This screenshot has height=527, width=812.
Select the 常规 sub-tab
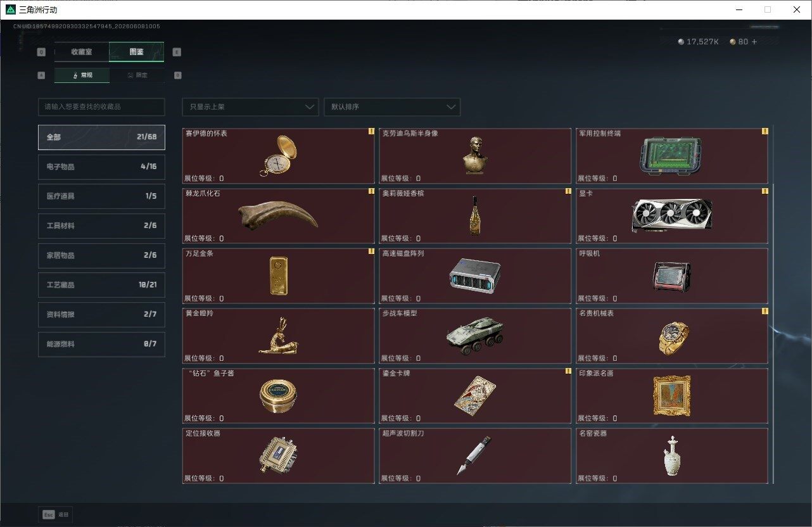[82, 75]
